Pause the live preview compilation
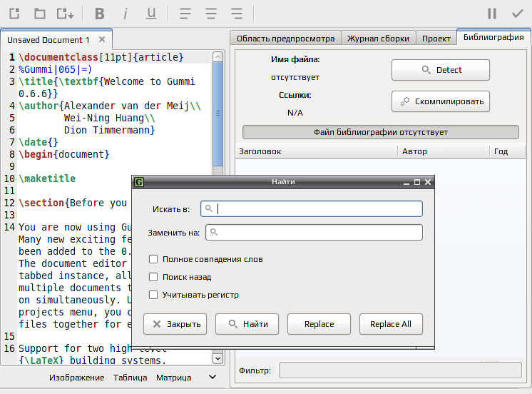Viewport: 532px width, 394px height. (492, 14)
